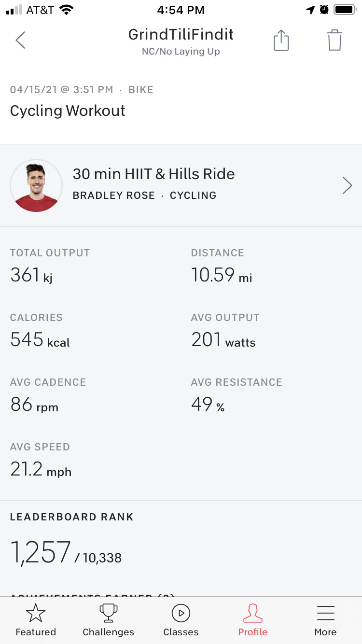Open the More hamburger menu
The width and height of the screenshot is (362, 644).
click(325, 620)
